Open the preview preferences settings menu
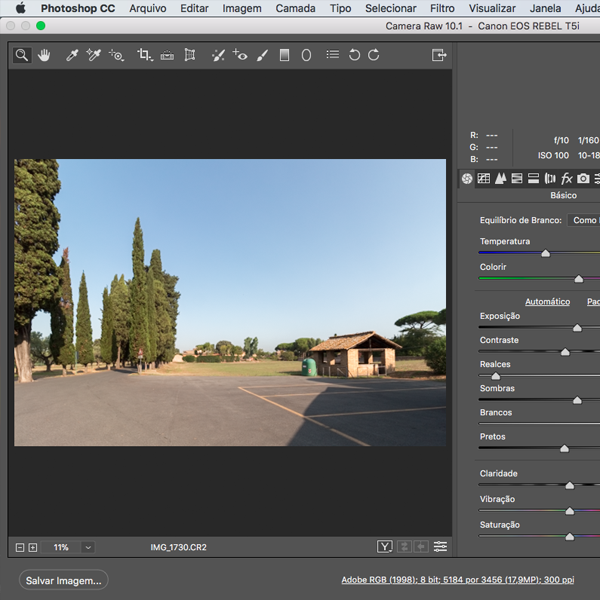Viewport: 600px width, 600px height. [440, 547]
